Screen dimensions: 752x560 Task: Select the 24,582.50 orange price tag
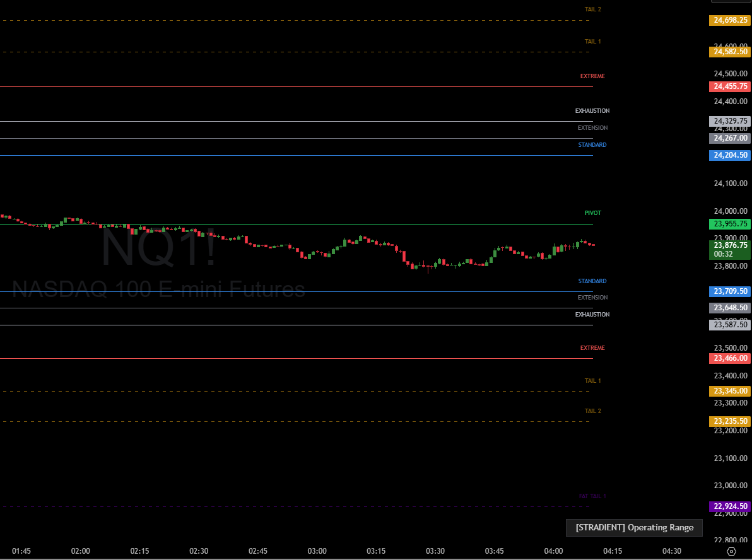730,52
